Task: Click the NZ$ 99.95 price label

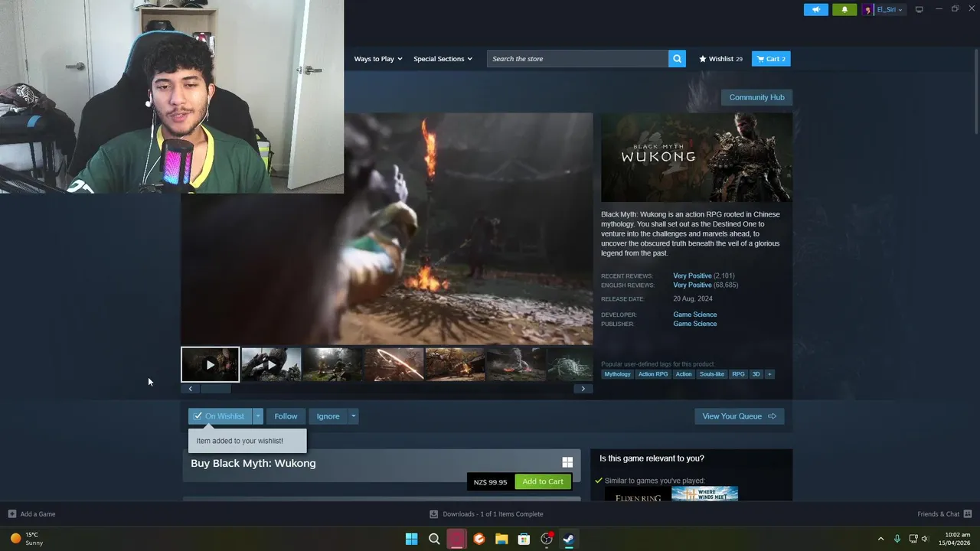Action: (490, 482)
